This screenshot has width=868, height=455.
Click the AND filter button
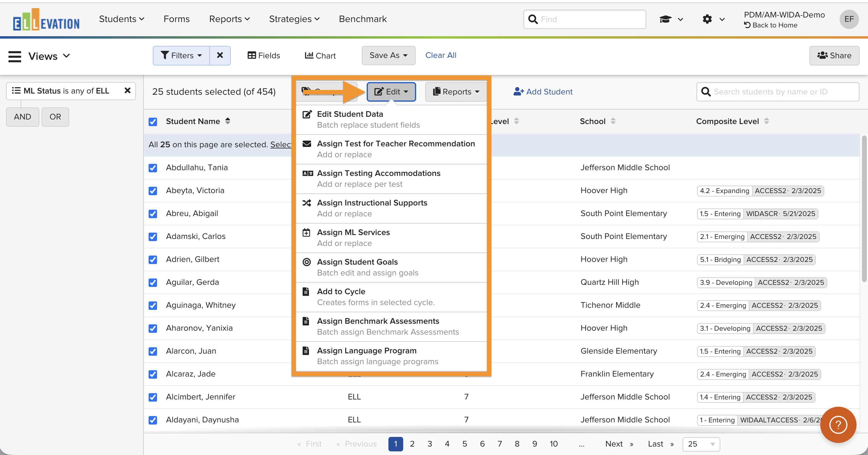[x=23, y=117]
